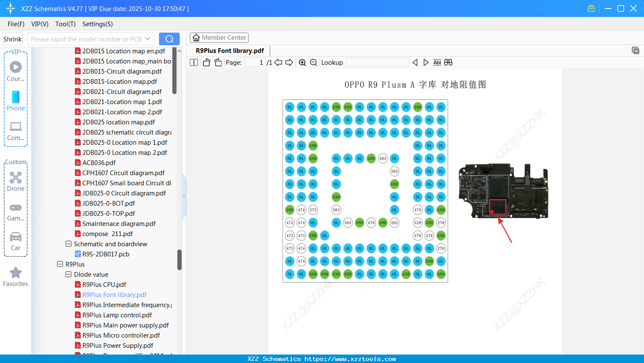Open 2DB015 Location map en.pdf
The height and width of the screenshot is (363, 644).
pyautogui.click(x=123, y=51)
